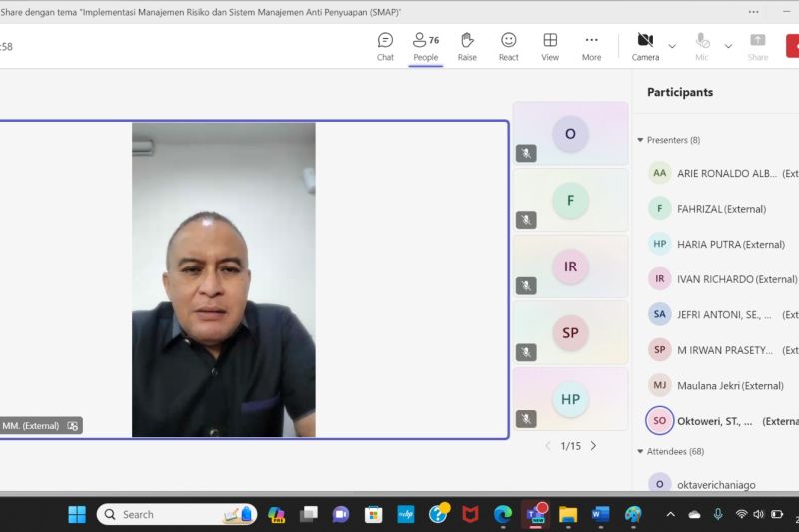
Task: Switch to Microsoft Teams taskbar icon
Action: [x=536, y=514]
